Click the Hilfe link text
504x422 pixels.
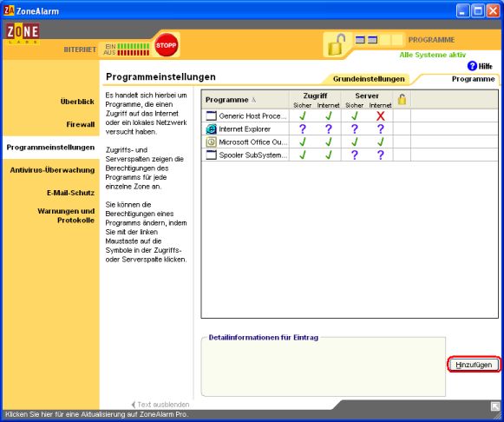[485, 66]
